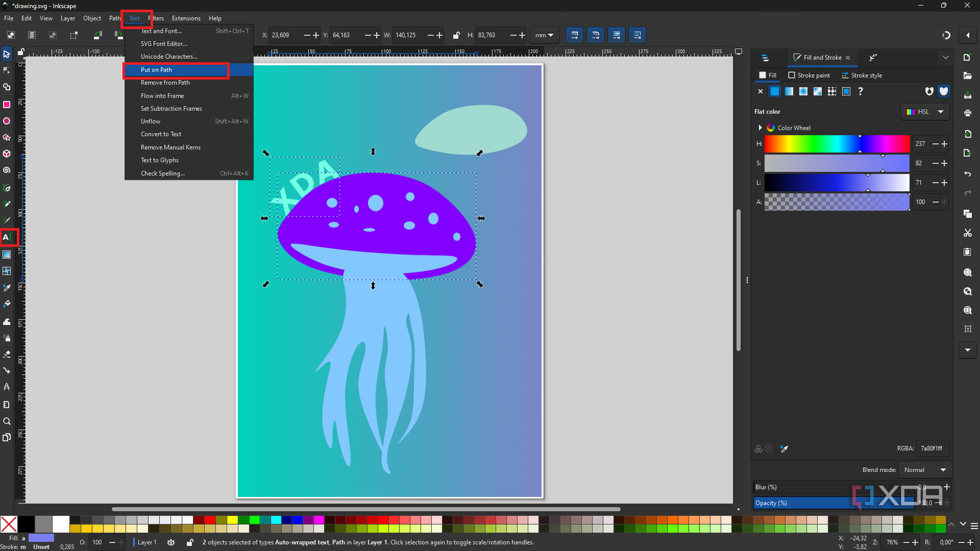Image resolution: width=980 pixels, height=551 pixels.
Task: Select the Text tool in the toolbox
Action: coord(10,237)
